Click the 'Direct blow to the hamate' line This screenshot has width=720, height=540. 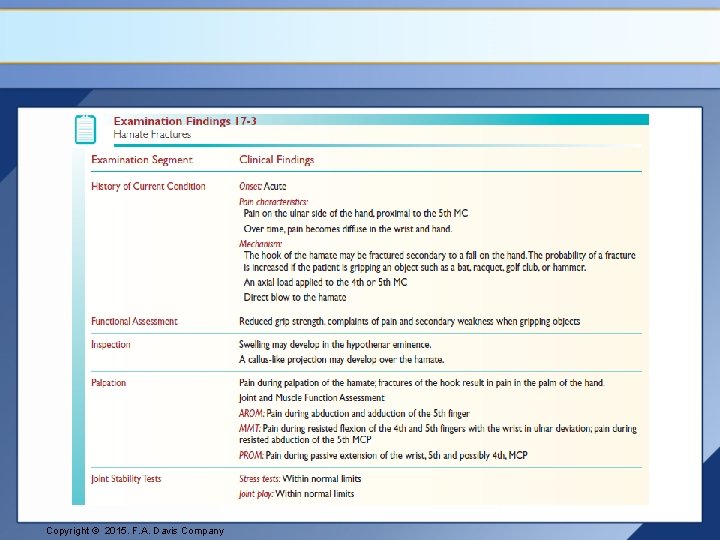(295, 297)
